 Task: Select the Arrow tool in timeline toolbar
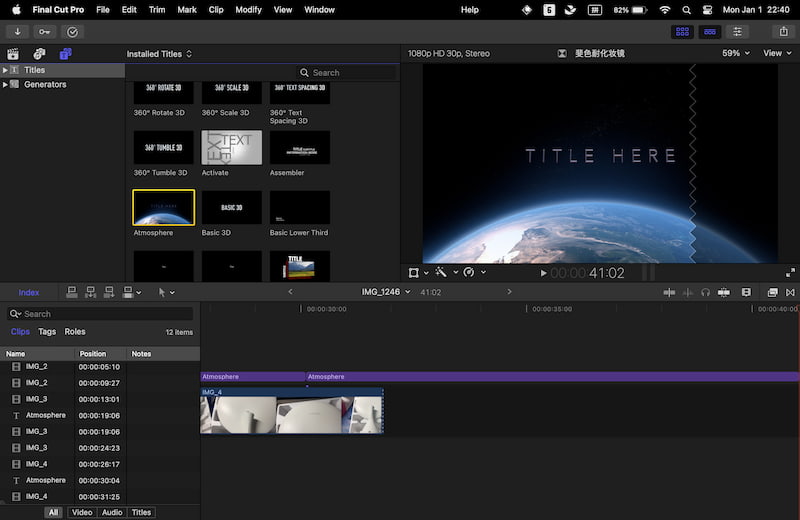point(162,292)
